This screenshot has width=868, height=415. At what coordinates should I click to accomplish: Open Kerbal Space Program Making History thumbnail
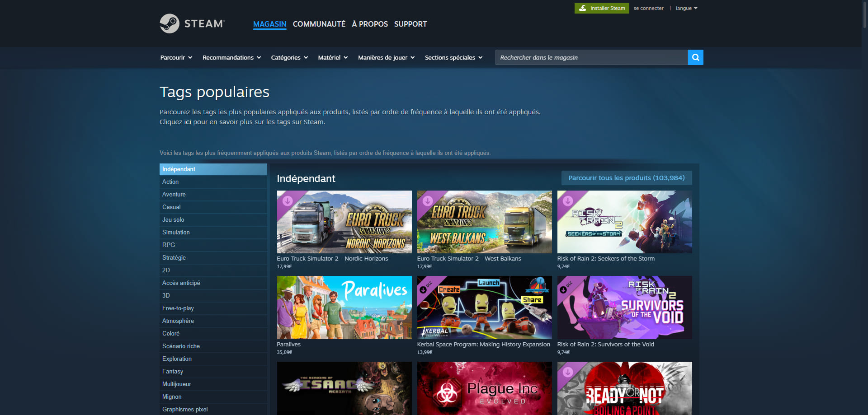point(485,308)
